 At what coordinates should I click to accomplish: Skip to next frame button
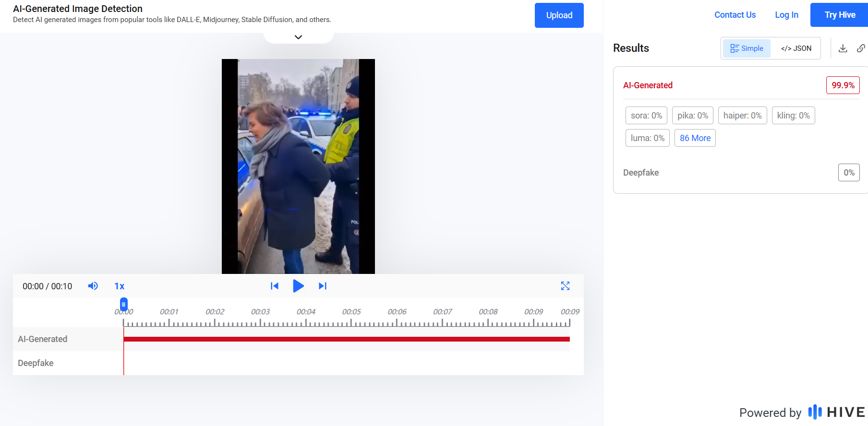[x=323, y=286]
